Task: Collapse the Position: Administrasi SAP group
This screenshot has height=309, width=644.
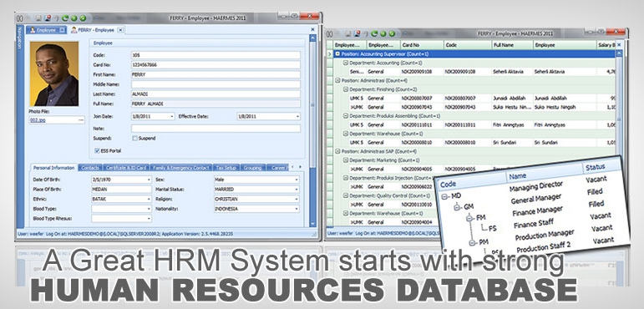Action: tap(337, 151)
